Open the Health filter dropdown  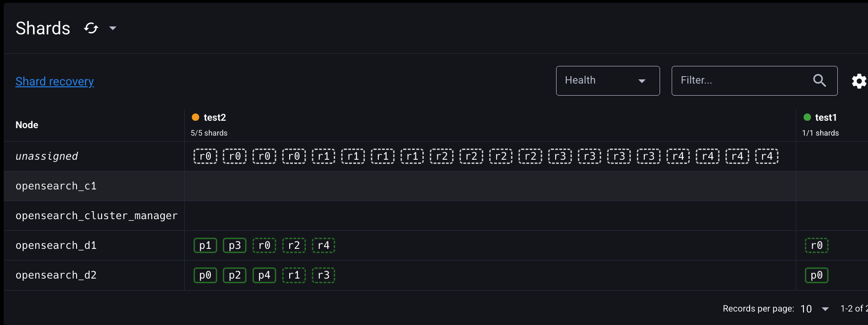pyautogui.click(x=607, y=81)
